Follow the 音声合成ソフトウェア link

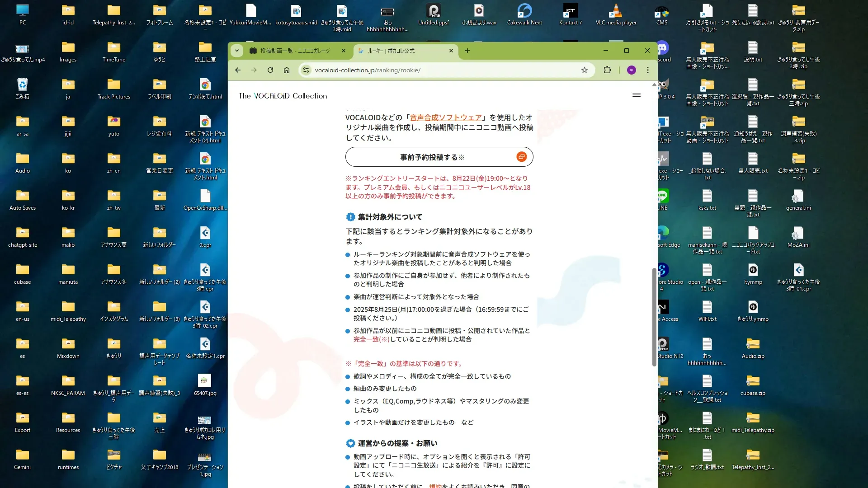coord(445,117)
